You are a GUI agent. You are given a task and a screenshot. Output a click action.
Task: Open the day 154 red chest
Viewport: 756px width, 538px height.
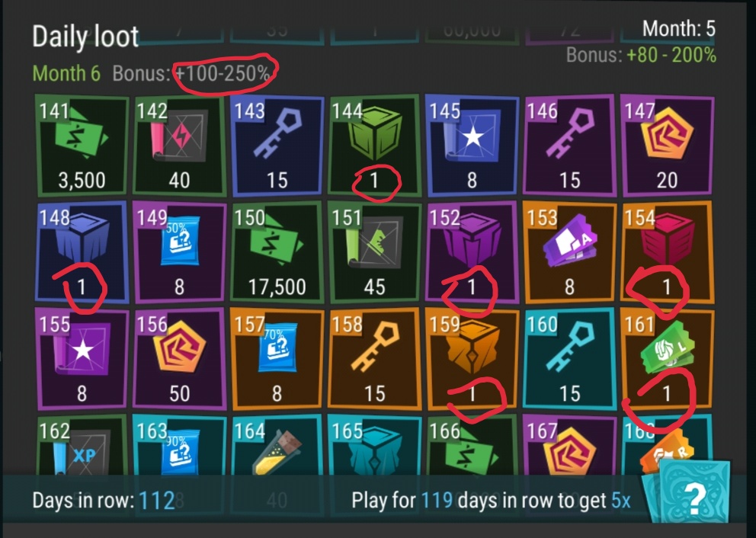668,252
